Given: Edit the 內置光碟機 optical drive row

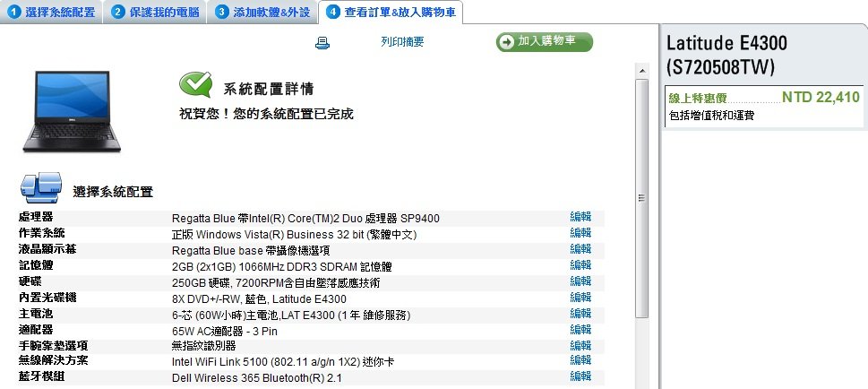Looking at the screenshot, I should pos(580,298).
